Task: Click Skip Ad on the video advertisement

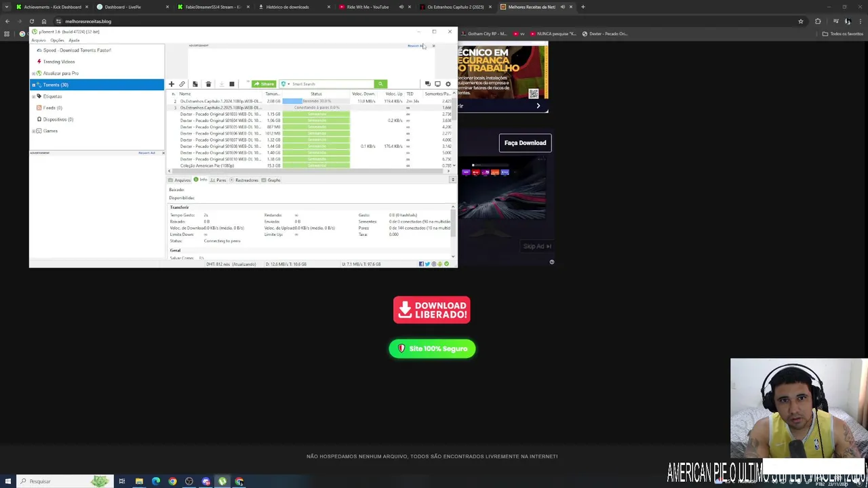Action: pyautogui.click(x=537, y=246)
